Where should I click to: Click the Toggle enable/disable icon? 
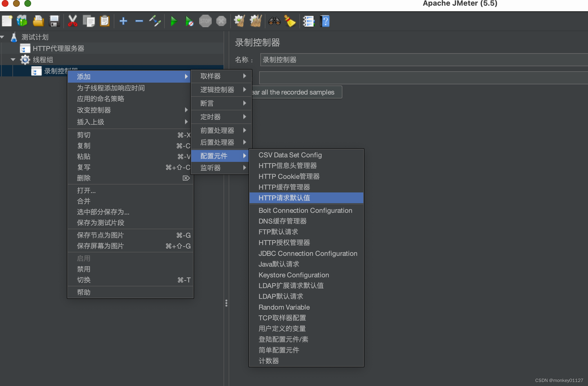click(x=155, y=21)
